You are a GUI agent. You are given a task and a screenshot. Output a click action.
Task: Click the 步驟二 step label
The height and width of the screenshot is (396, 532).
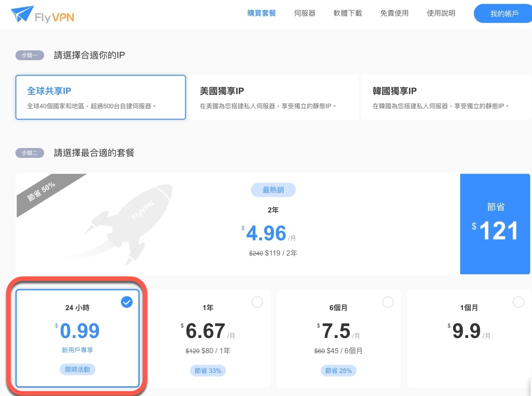tap(30, 153)
